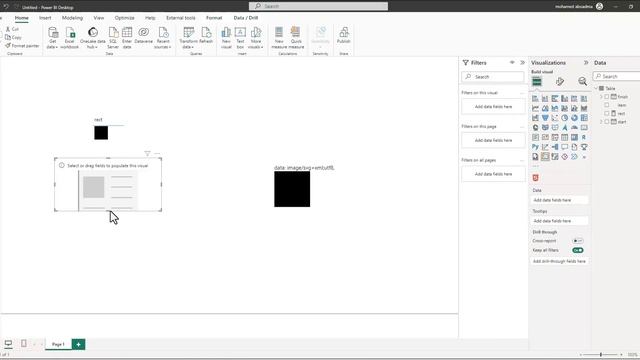Select the large black SVG image visual
Viewport: 640px width, 360px height.
(x=292, y=189)
